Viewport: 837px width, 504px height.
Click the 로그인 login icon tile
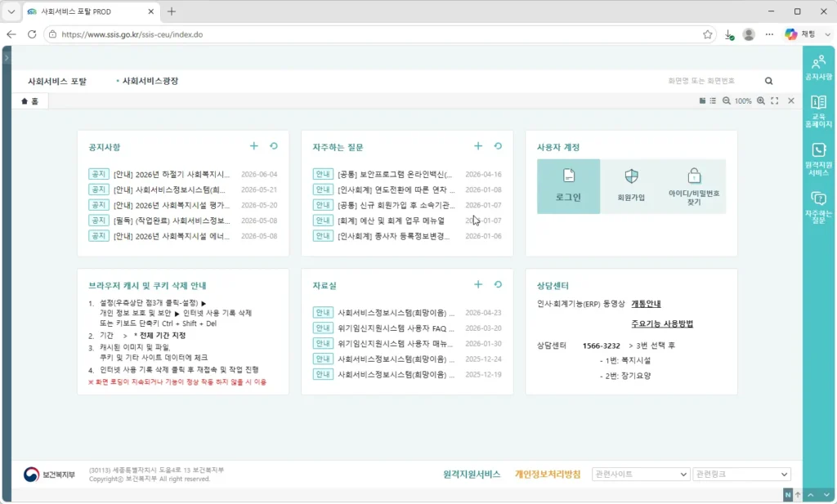[x=568, y=186]
